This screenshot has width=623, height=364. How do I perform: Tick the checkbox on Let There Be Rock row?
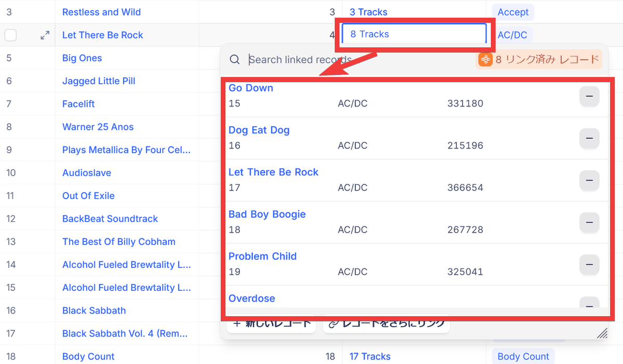(x=10, y=35)
